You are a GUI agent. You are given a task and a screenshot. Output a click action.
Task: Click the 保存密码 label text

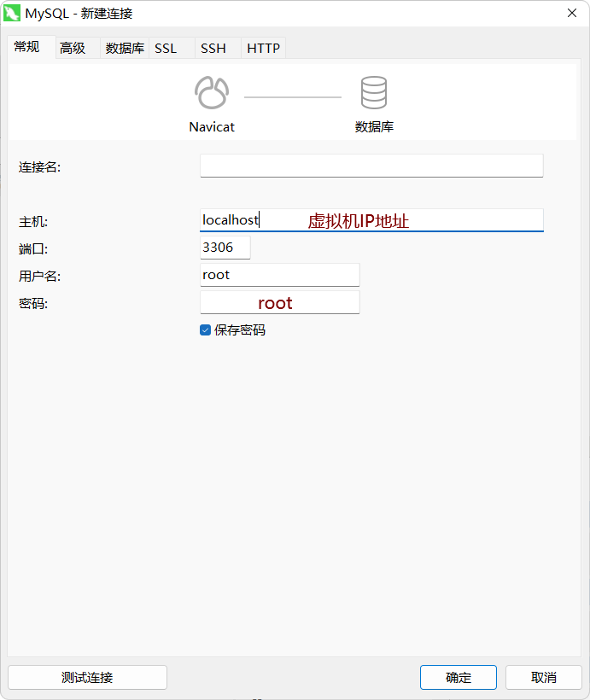(x=240, y=330)
